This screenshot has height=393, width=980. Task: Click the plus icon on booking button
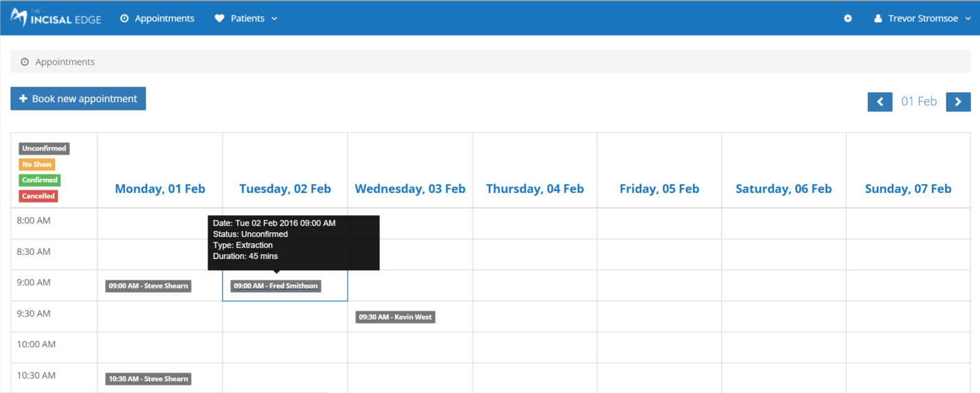pos(23,99)
